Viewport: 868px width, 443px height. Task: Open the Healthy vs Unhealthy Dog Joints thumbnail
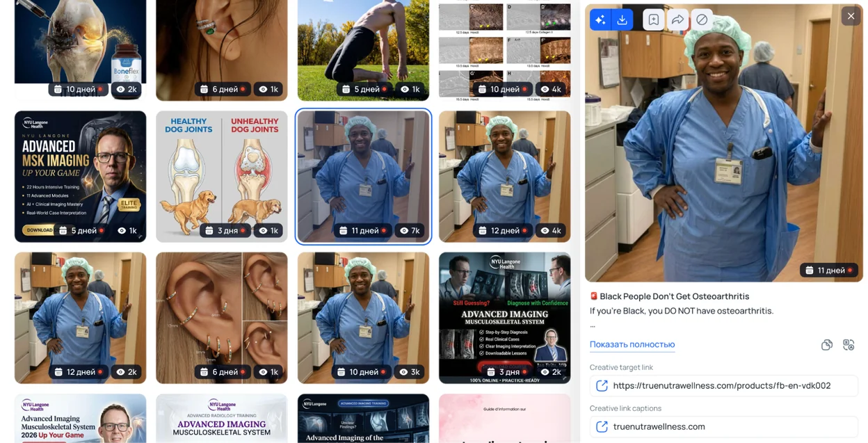click(x=222, y=177)
